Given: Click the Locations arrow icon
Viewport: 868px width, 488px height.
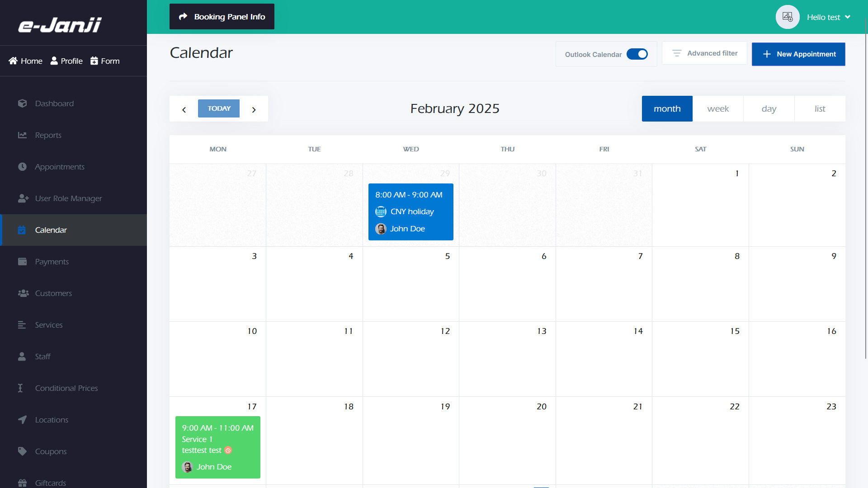Looking at the screenshot, I should (22, 420).
